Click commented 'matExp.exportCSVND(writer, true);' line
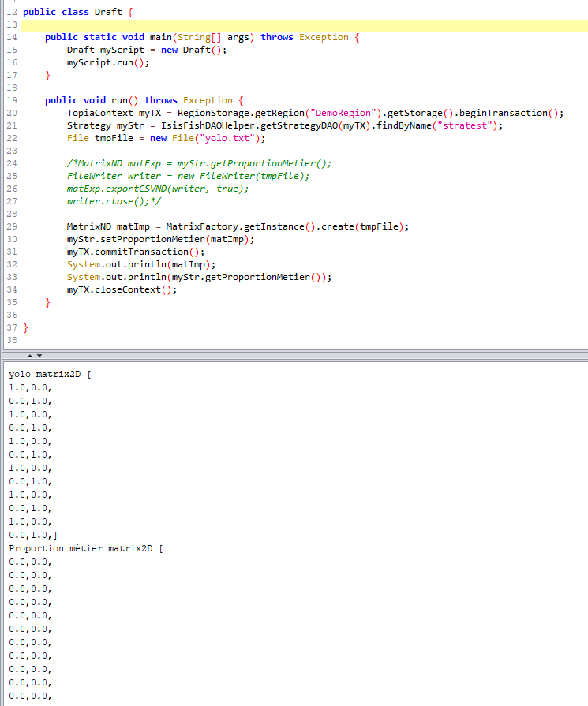 click(158, 189)
